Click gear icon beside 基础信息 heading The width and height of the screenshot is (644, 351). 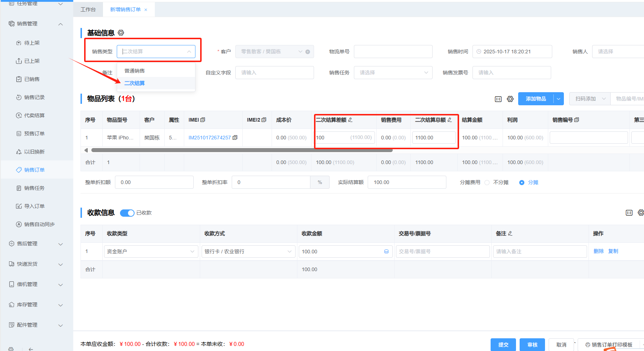(121, 33)
